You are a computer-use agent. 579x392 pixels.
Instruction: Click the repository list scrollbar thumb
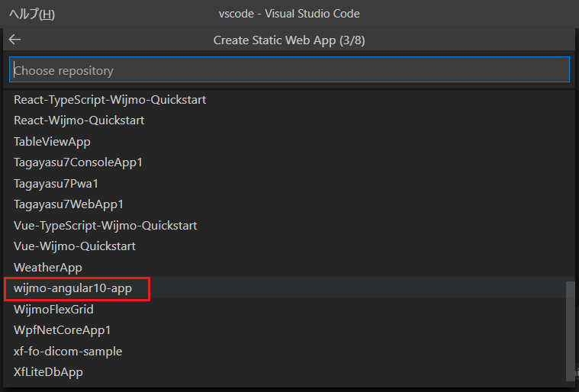(571, 331)
